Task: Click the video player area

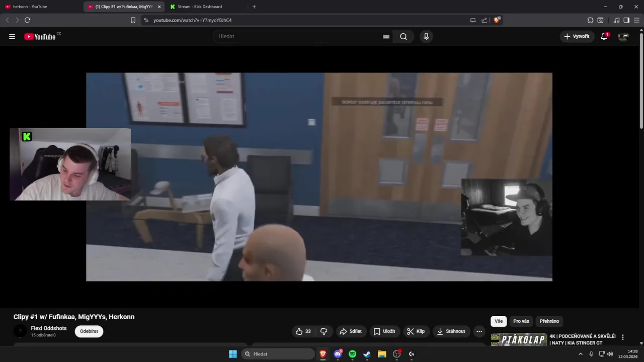Action: click(x=319, y=176)
